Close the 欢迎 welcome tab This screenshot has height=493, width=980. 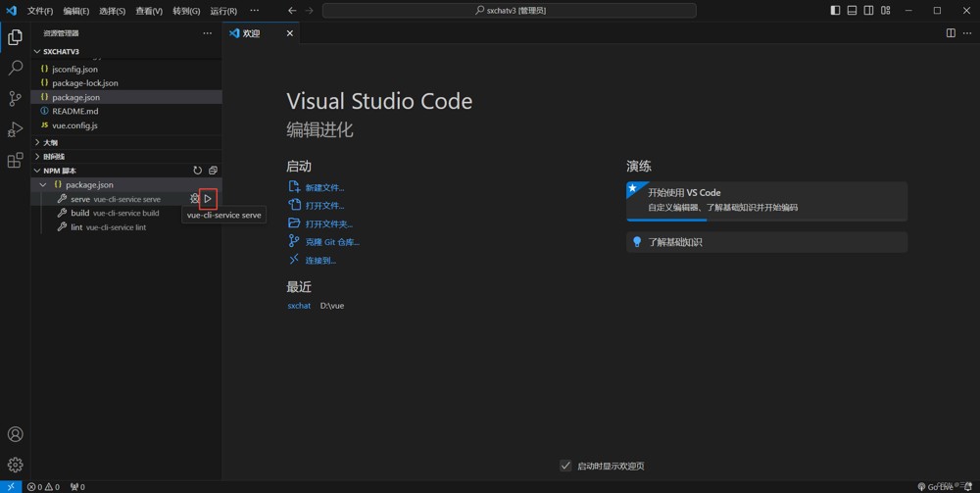click(289, 33)
